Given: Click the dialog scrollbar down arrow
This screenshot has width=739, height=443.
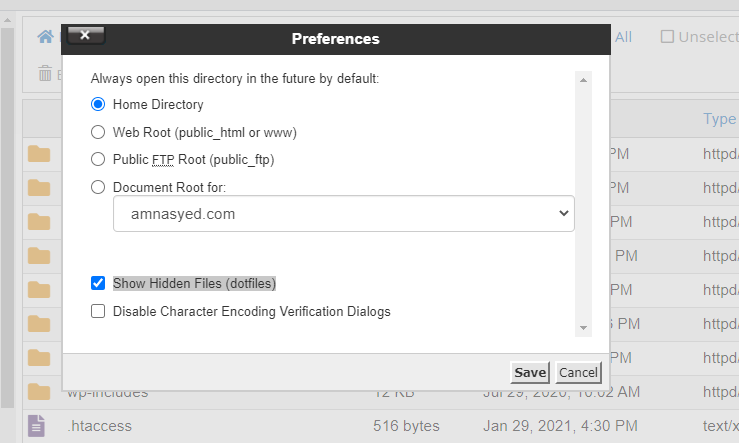Looking at the screenshot, I should (x=583, y=328).
